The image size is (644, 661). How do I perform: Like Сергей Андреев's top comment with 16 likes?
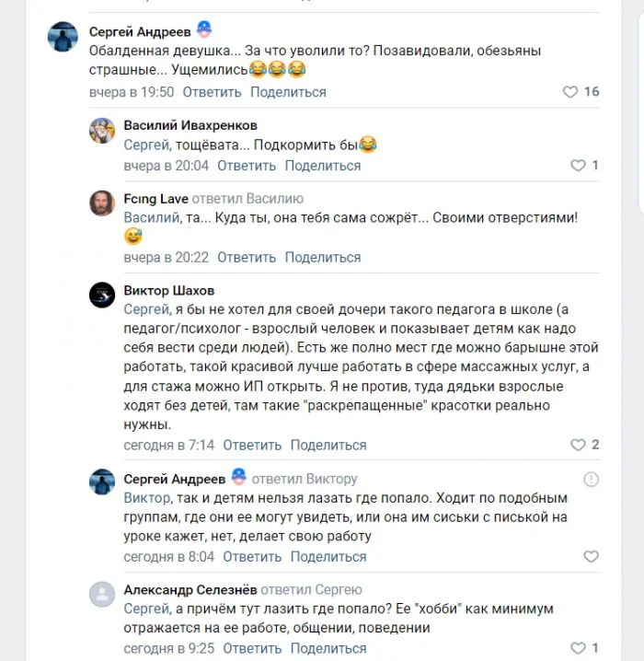click(570, 92)
